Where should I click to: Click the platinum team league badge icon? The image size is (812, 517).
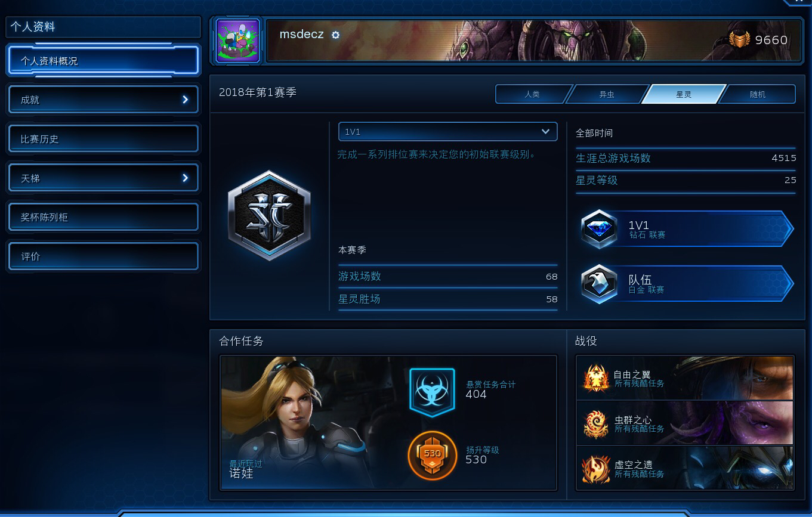click(599, 284)
